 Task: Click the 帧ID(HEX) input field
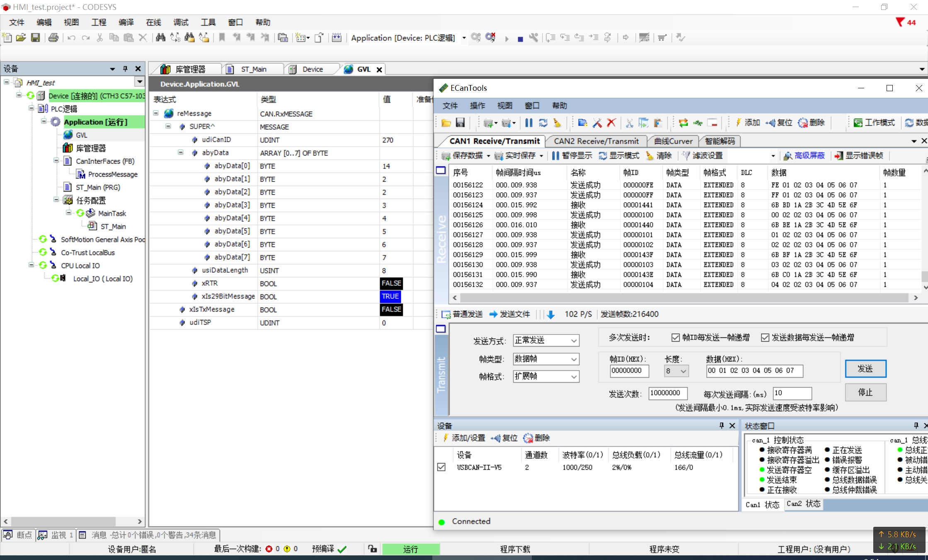tap(629, 371)
